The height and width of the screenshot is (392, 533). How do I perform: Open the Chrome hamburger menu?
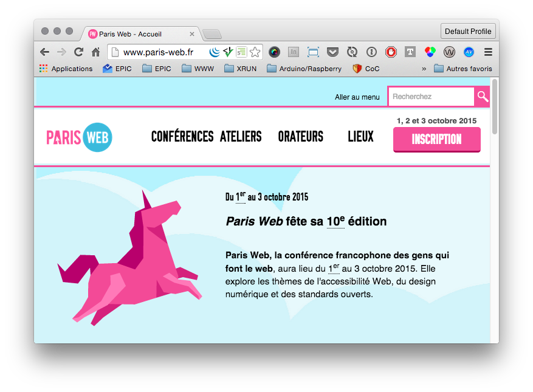point(488,52)
